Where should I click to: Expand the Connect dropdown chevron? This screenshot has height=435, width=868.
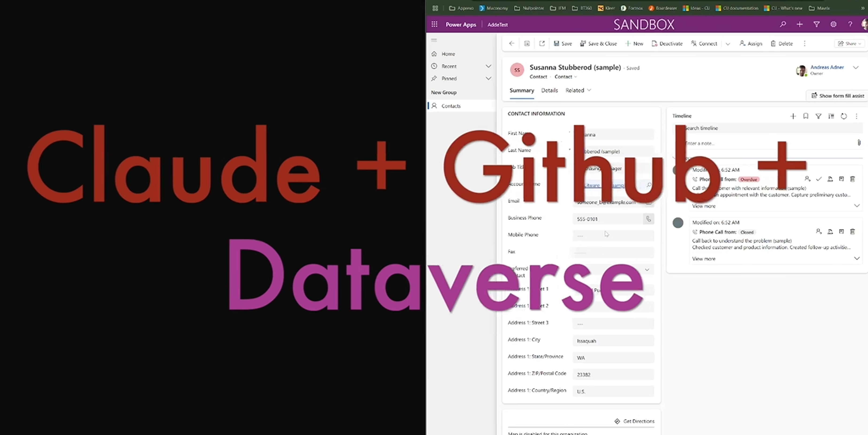728,44
